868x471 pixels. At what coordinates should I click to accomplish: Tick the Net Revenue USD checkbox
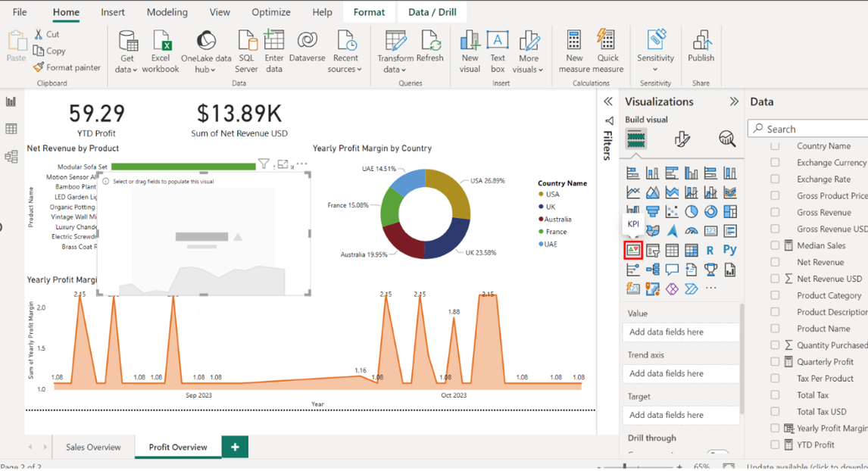(x=775, y=279)
